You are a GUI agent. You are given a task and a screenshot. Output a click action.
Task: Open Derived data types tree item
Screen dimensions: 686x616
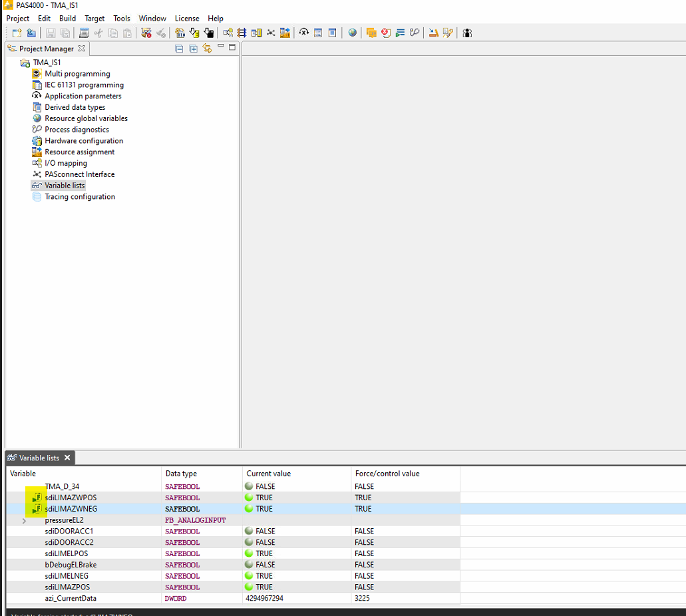(75, 107)
